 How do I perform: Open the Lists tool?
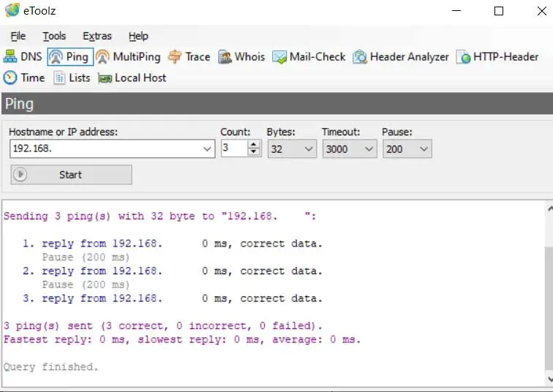click(x=72, y=78)
